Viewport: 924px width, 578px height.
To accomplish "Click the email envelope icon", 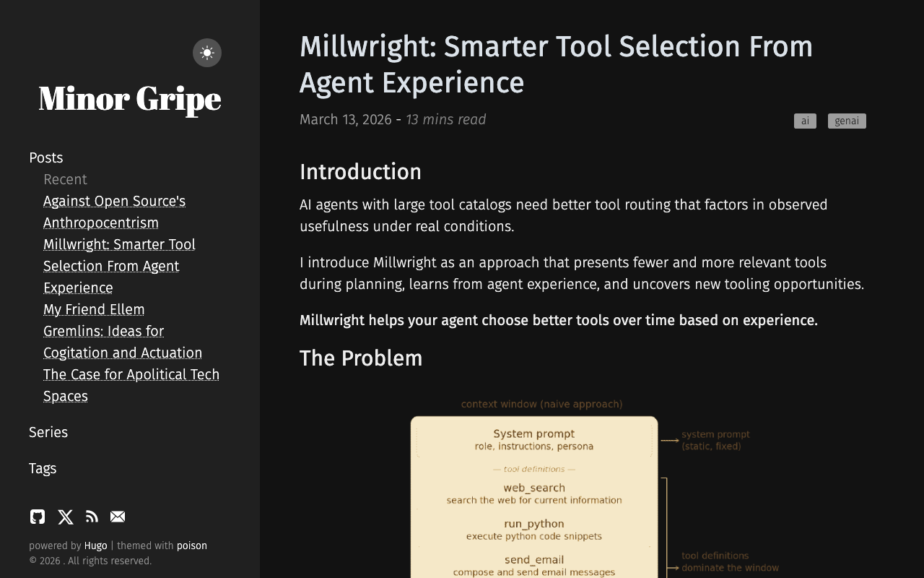I will tap(118, 517).
